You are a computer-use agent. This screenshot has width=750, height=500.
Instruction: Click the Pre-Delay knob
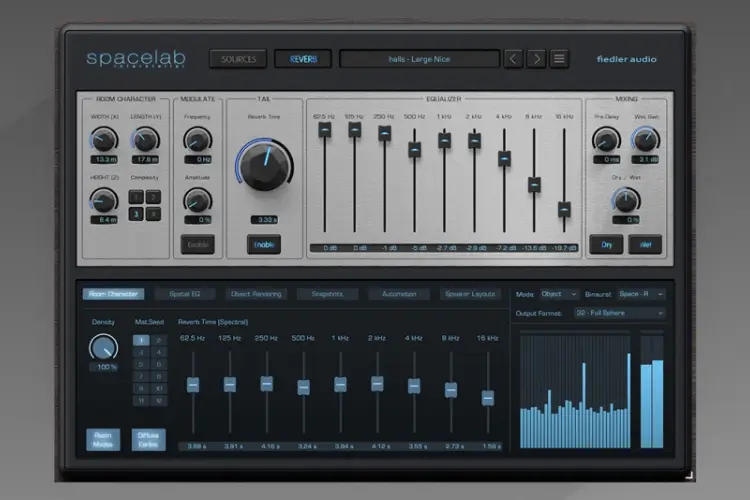[x=607, y=138]
